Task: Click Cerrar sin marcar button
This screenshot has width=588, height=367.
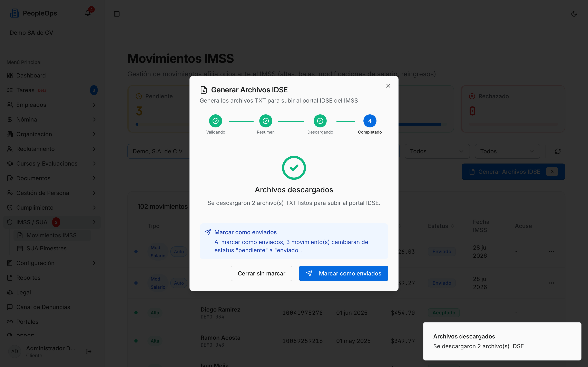Action: pos(262,273)
